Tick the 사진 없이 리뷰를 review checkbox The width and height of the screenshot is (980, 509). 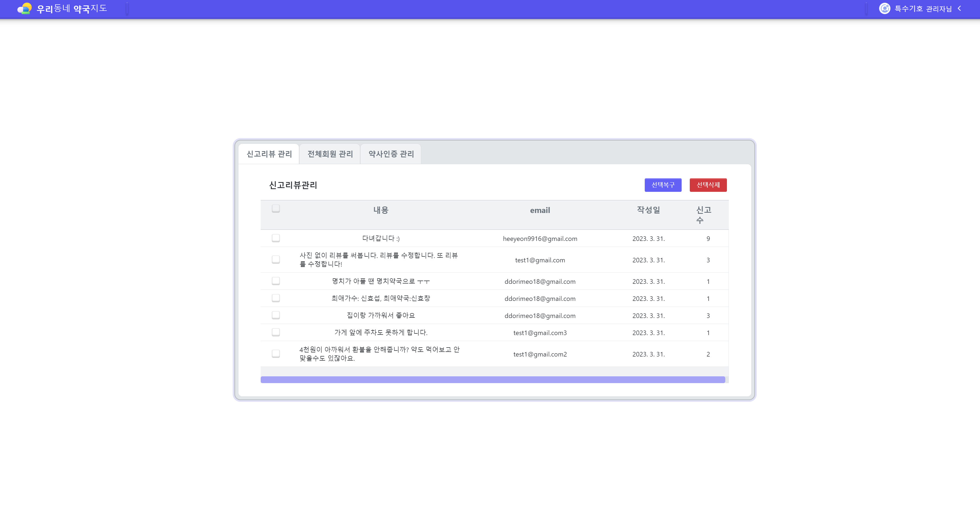point(276,259)
